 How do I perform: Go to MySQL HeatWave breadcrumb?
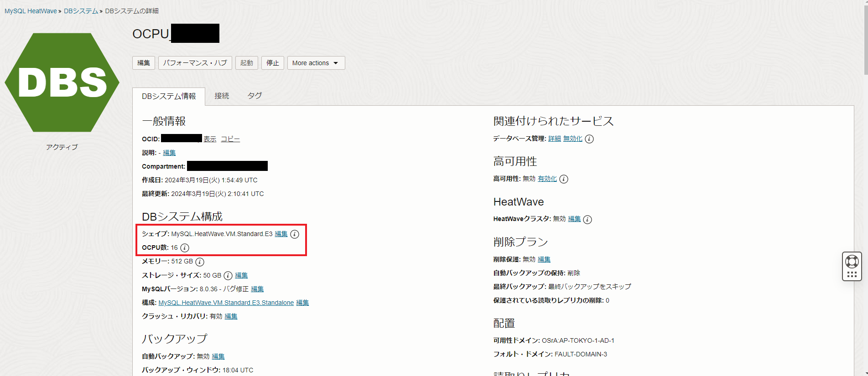31,11
